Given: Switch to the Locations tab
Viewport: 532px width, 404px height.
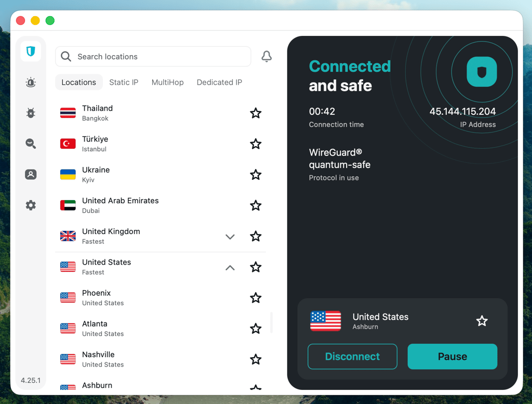Looking at the screenshot, I should click(79, 82).
